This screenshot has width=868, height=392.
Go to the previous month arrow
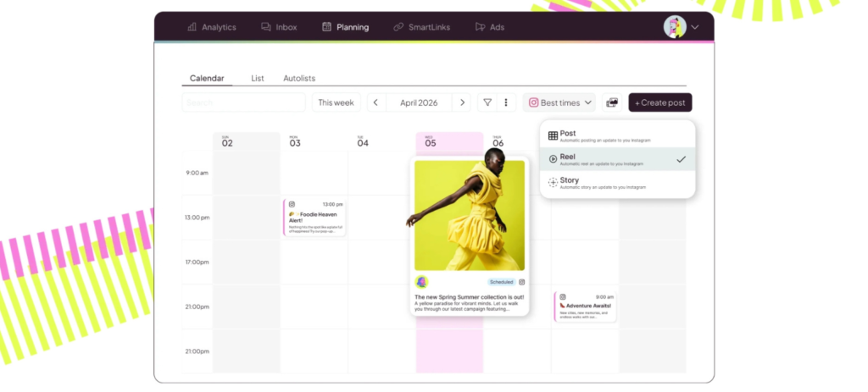click(x=376, y=102)
